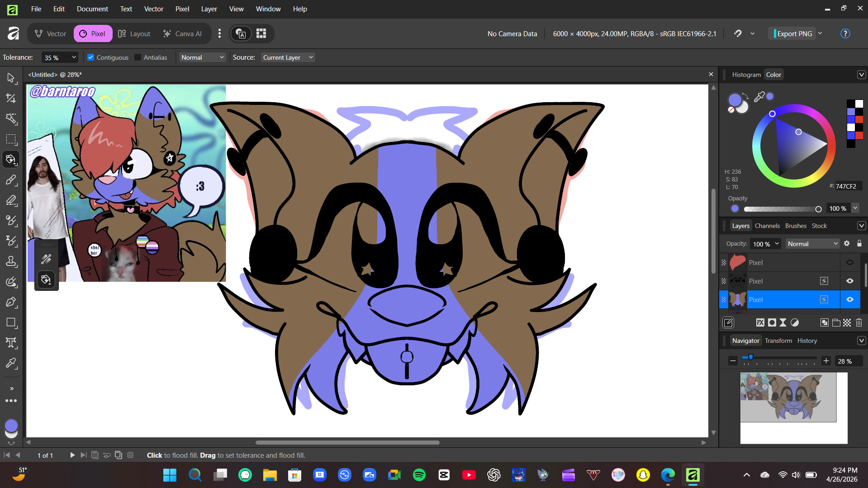This screenshot has width=868, height=488.
Task: Select the Flood Fill bucket tool
Action: [x=11, y=159]
